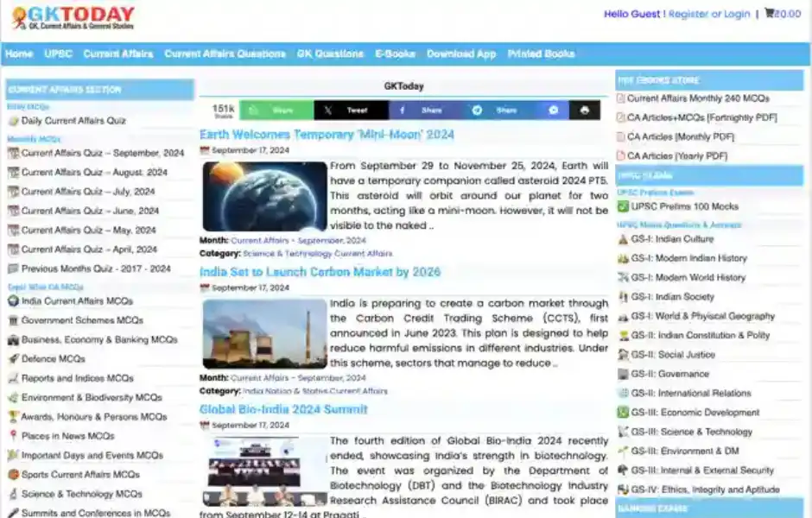This screenshot has width=812, height=518.
Task: Open Current Affairs Quiz – April, 2024
Action: [89, 250]
